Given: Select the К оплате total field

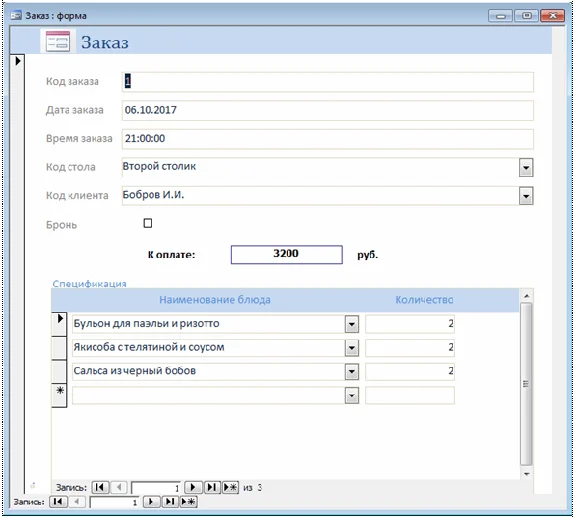Looking at the screenshot, I should click(x=287, y=254).
